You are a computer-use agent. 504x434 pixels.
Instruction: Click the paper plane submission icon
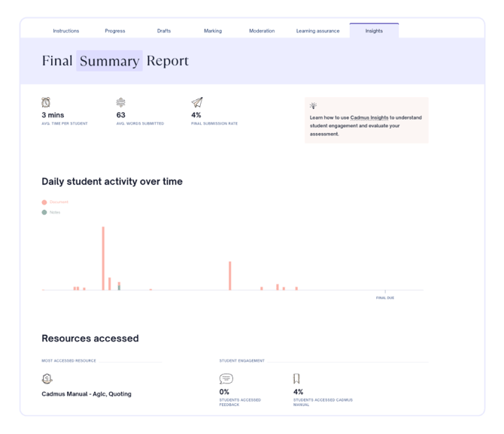(x=197, y=102)
